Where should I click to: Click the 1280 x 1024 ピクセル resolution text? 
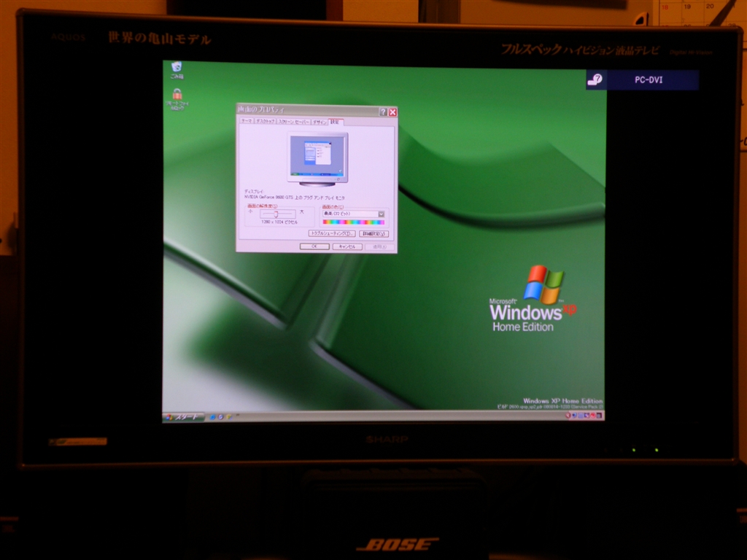pos(279,222)
